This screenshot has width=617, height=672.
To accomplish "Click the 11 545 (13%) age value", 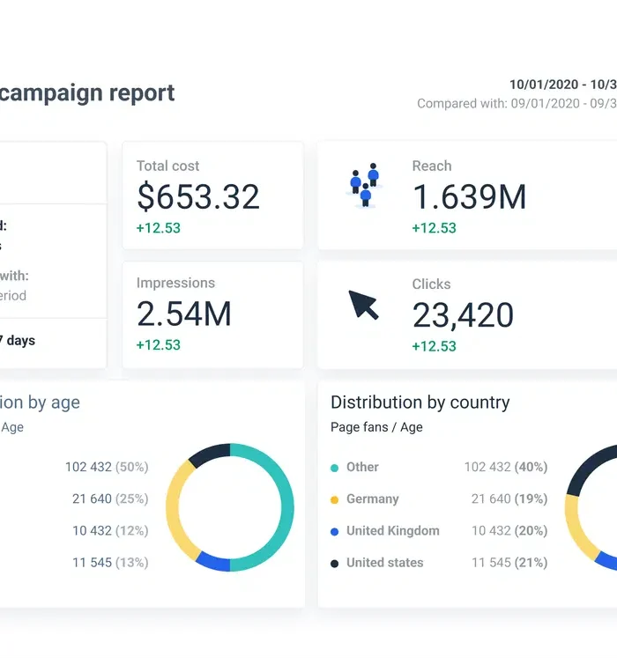I will (110, 563).
